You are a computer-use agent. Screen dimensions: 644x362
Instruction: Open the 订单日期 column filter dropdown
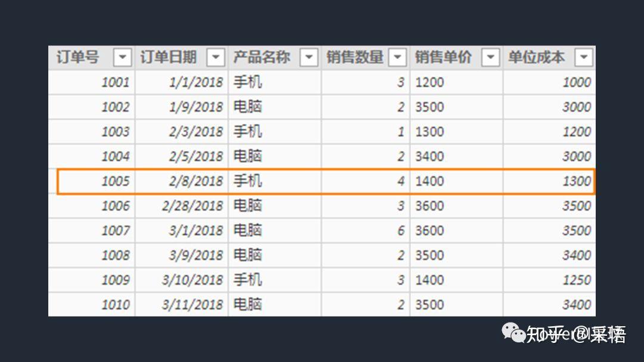(x=215, y=58)
